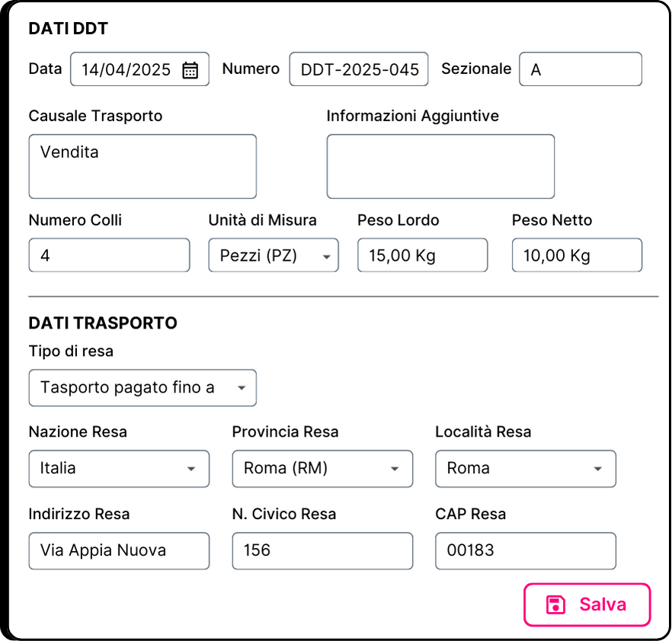
Task: Click the Causale Trasporto text area
Action: point(142,166)
